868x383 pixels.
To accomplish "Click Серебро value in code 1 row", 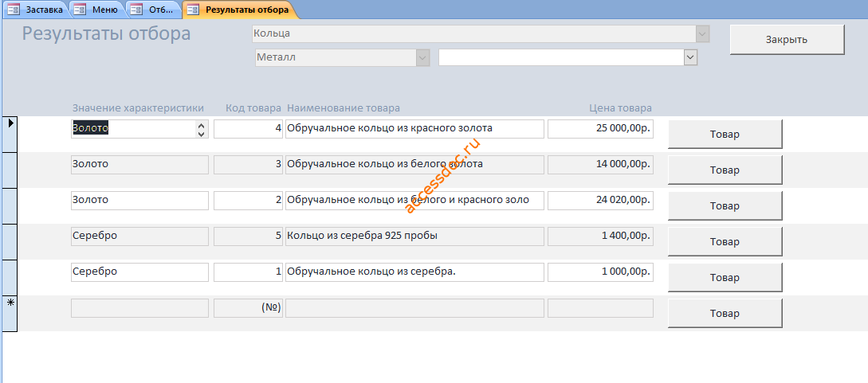I will point(139,272).
